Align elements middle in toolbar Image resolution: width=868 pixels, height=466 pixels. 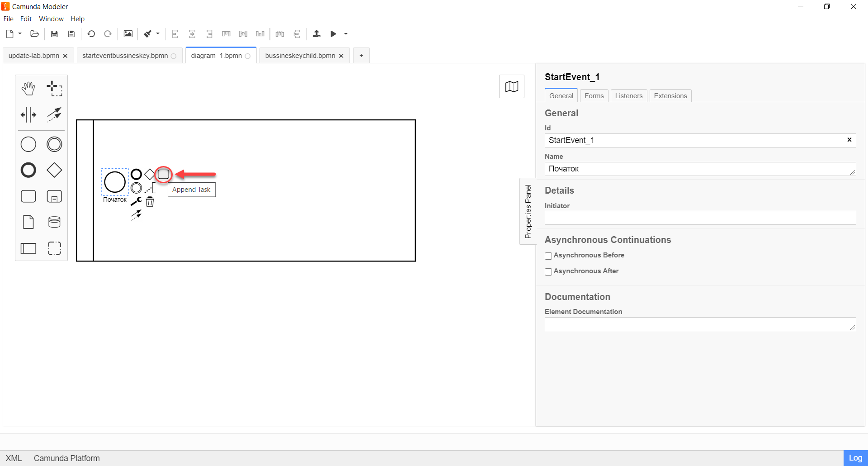click(243, 34)
